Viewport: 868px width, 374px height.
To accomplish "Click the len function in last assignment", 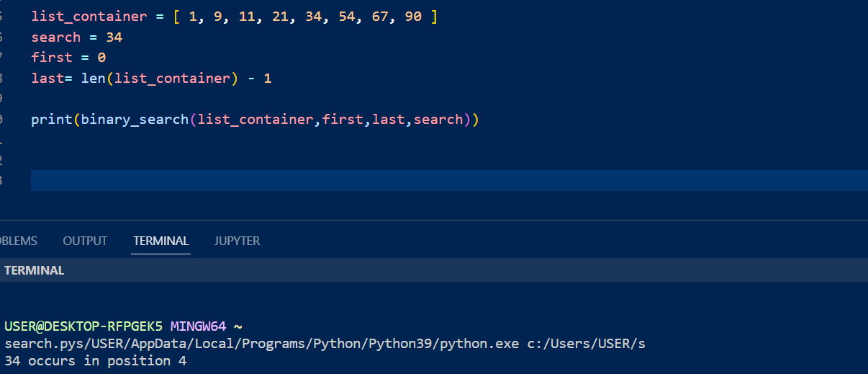I will point(93,78).
